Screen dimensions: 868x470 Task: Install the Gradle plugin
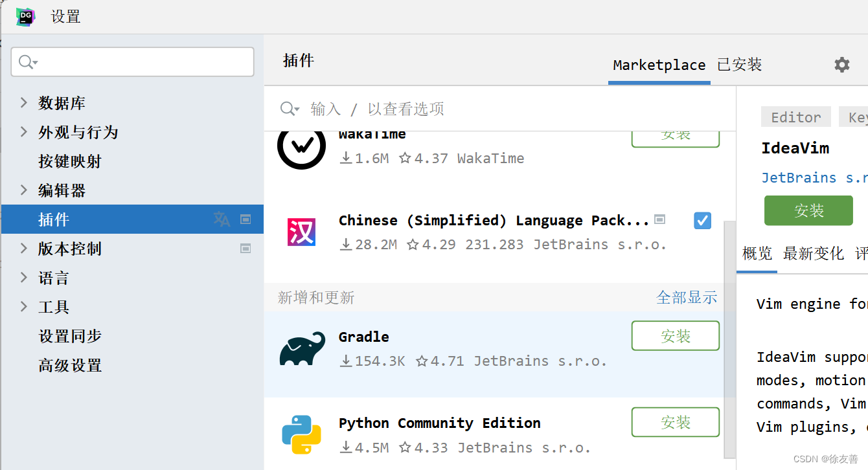676,336
